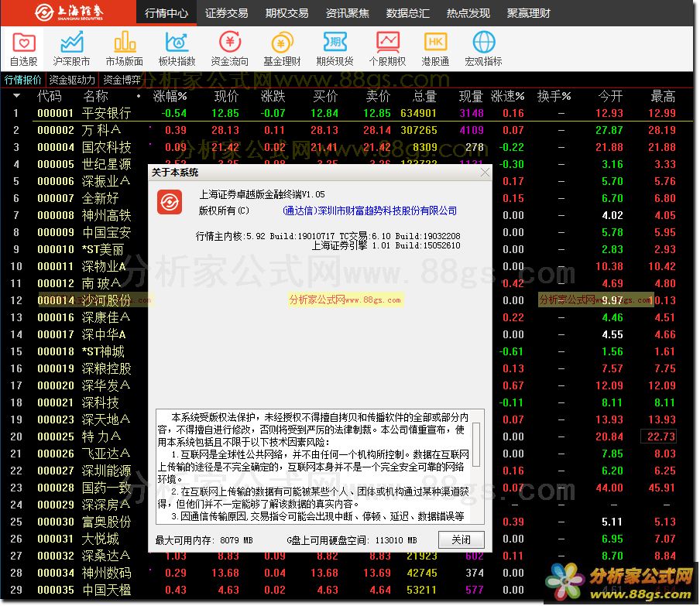The width and height of the screenshot is (700, 606).
Task: Select stock row 神州高铁
Action: point(106,215)
